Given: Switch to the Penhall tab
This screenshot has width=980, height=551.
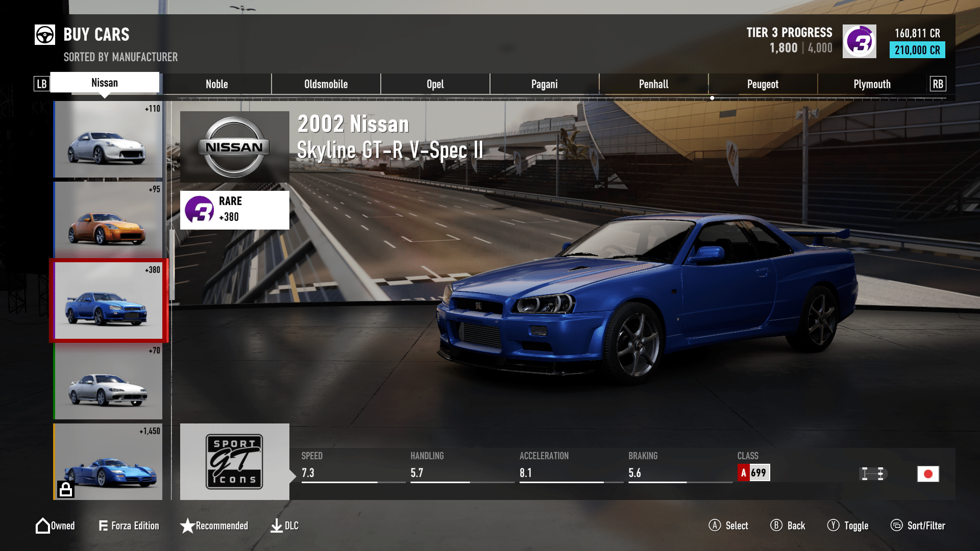Looking at the screenshot, I should point(654,84).
